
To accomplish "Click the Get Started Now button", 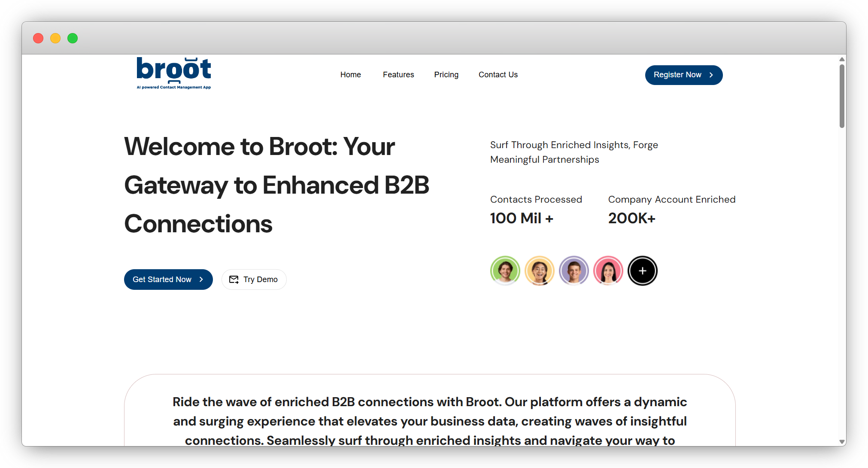I will [x=168, y=280].
